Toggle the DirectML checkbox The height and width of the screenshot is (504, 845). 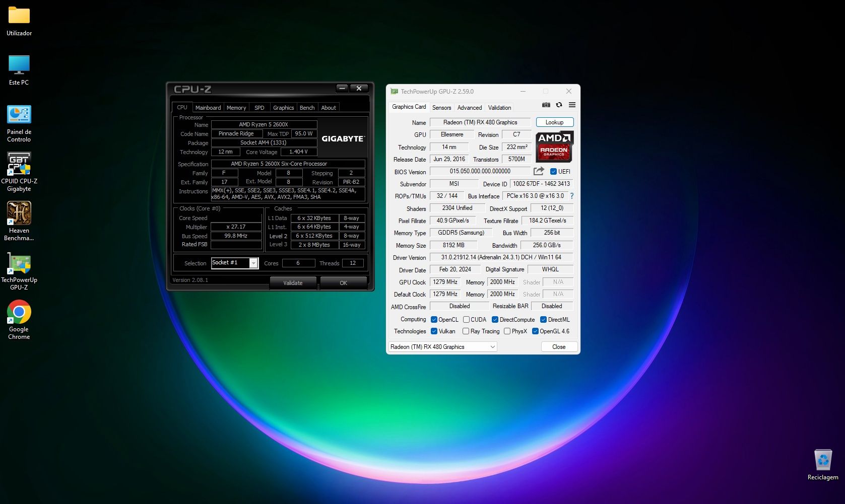543,319
